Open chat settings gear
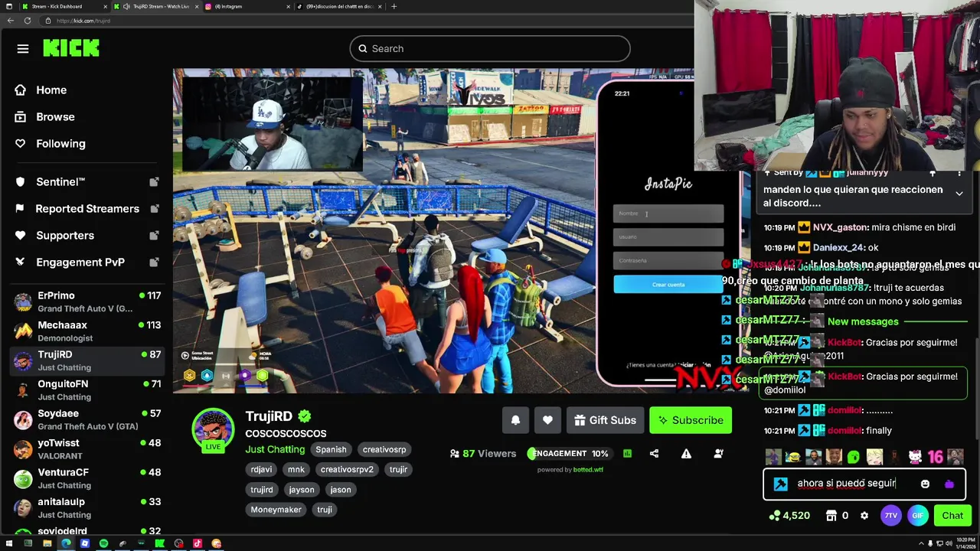 coord(864,516)
